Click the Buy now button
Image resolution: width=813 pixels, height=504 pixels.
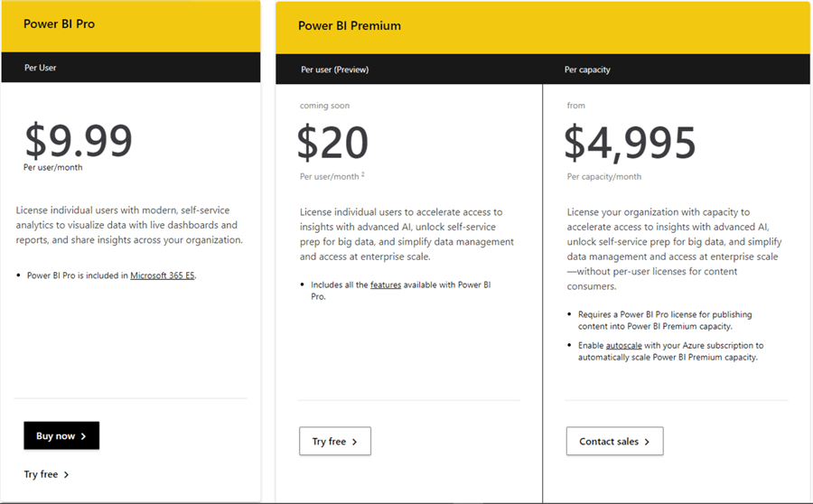(x=61, y=436)
